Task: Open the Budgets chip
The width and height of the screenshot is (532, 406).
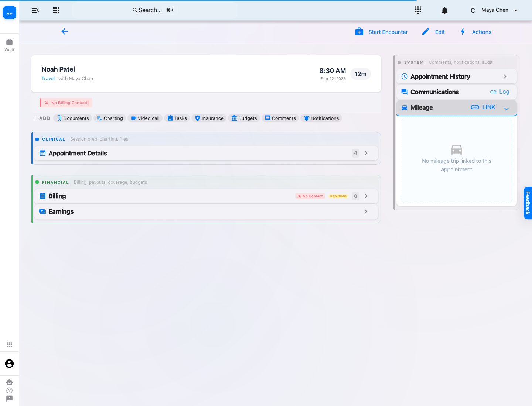Action: tap(244, 118)
